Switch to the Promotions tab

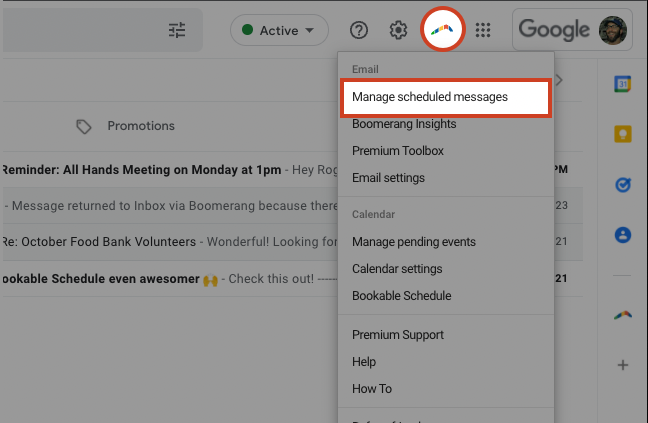(x=125, y=126)
